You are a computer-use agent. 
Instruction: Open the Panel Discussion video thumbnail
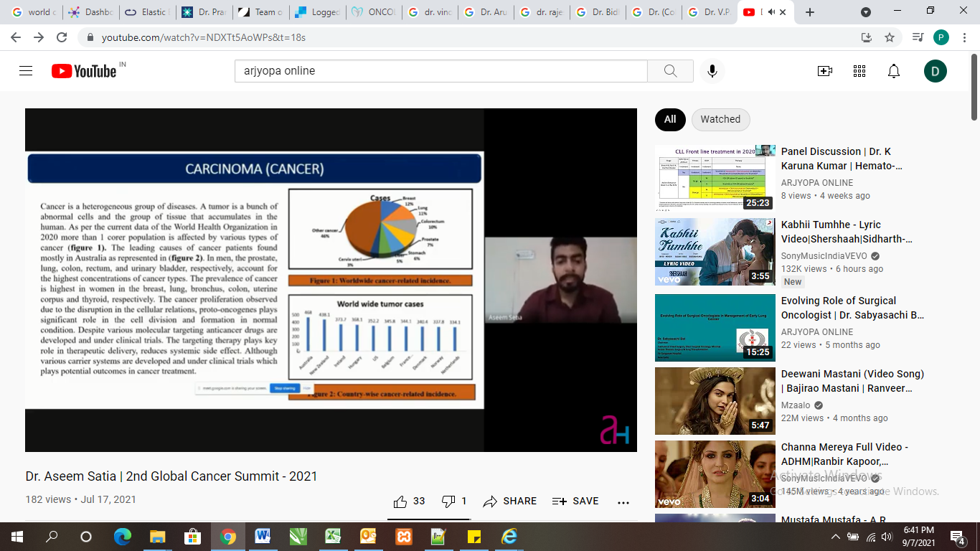(715, 178)
